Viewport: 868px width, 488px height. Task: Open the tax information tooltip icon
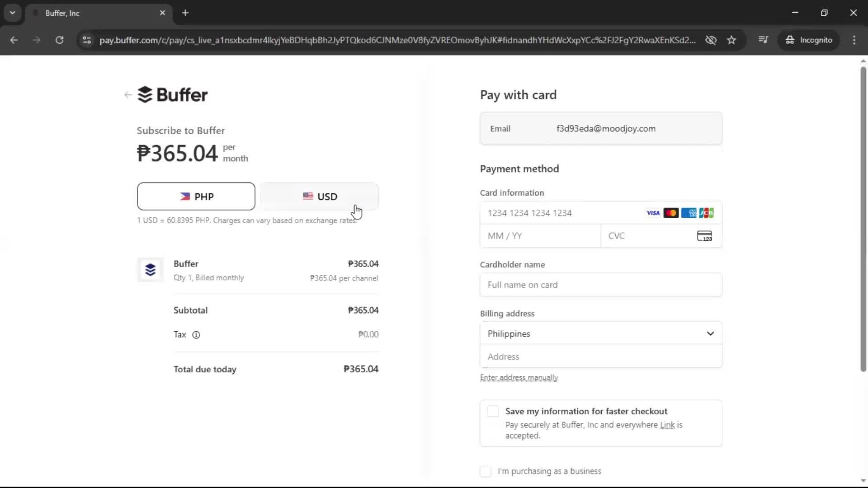196,335
